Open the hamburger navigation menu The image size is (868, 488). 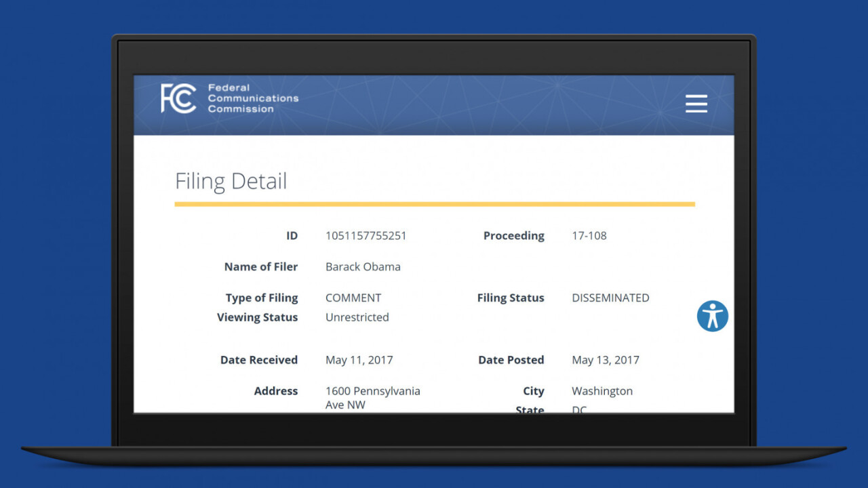coord(696,104)
